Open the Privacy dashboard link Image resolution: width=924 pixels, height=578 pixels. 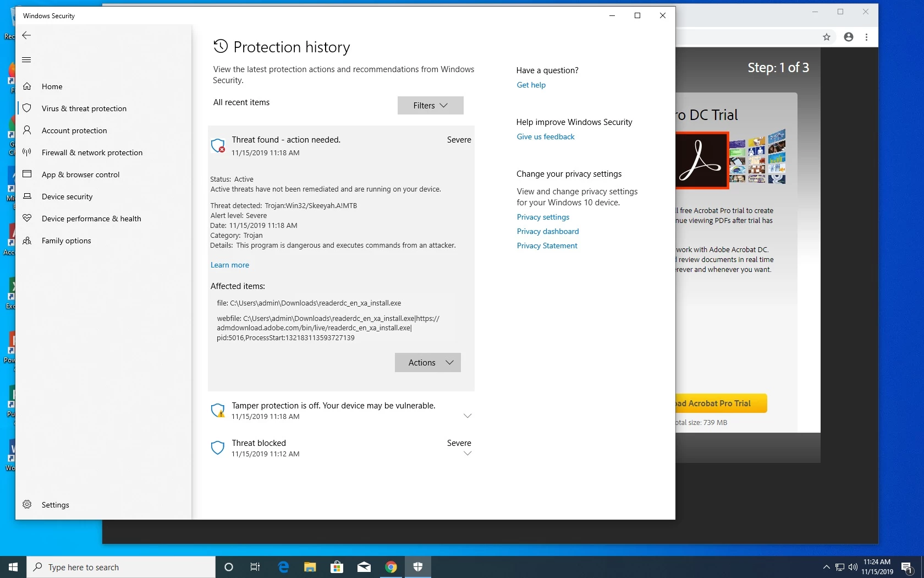[548, 231]
